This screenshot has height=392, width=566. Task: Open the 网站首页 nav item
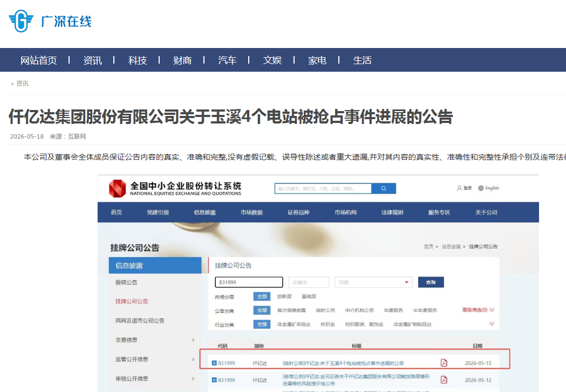click(39, 60)
